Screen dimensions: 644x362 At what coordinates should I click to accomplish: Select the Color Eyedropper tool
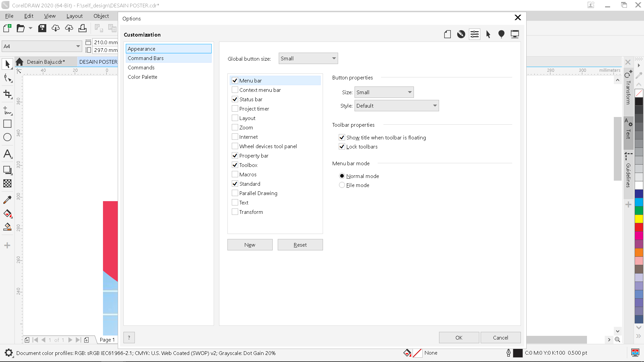(x=7, y=199)
